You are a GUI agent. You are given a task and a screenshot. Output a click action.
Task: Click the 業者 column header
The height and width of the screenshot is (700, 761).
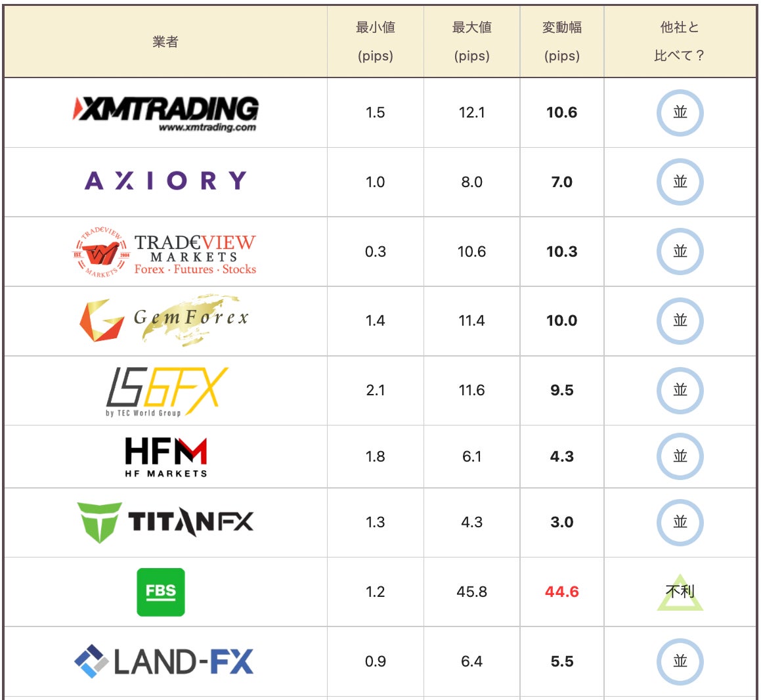165,42
